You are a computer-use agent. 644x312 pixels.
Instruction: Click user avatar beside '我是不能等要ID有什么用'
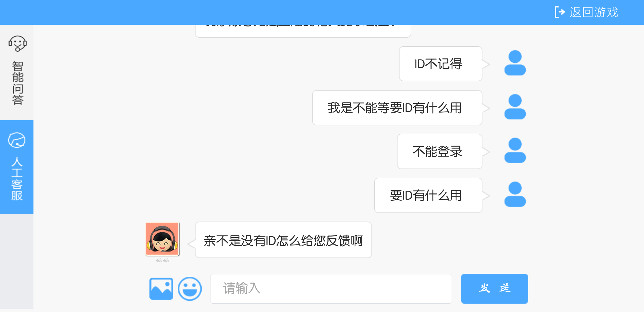click(x=515, y=107)
